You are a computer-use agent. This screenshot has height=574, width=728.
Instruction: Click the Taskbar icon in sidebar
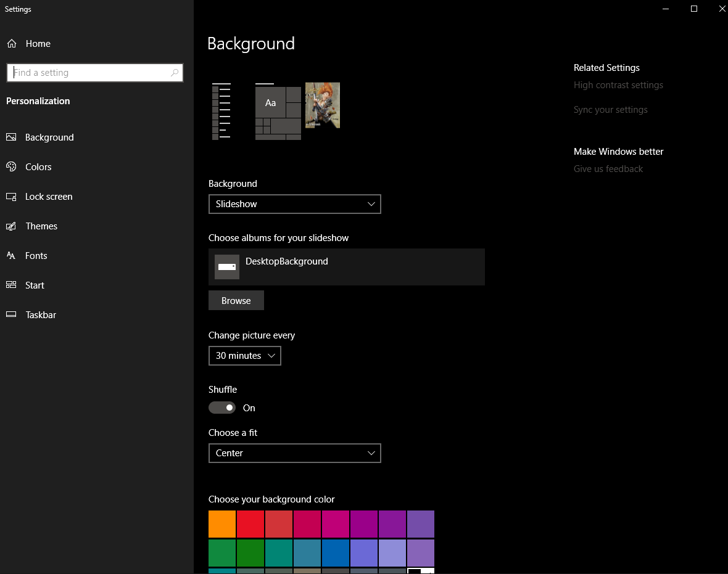[x=11, y=314]
